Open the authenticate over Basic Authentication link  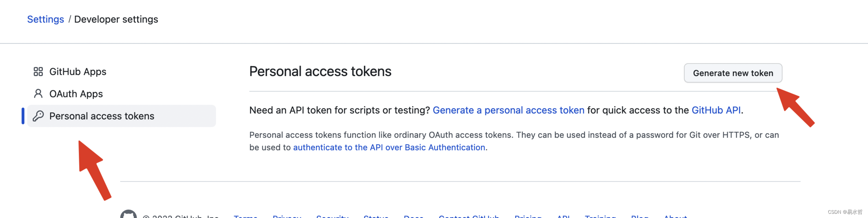pos(389,147)
